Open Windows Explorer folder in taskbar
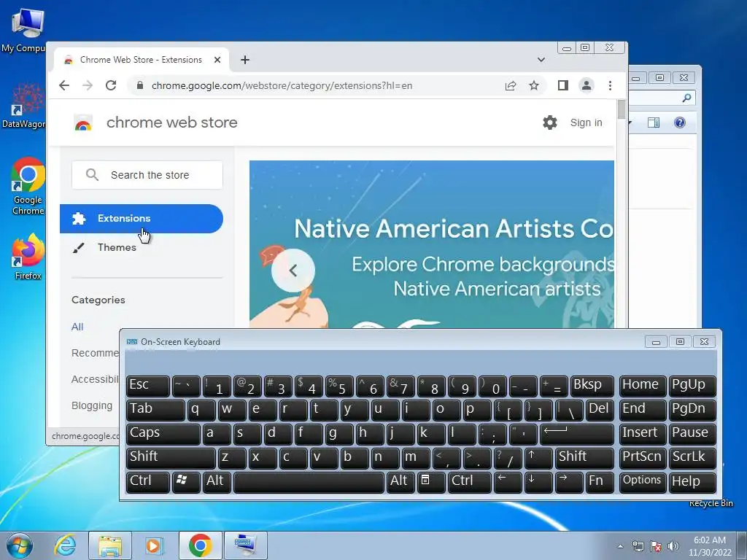Image resolution: width=747 pixels, height=560 pixels. coord(109,545)
